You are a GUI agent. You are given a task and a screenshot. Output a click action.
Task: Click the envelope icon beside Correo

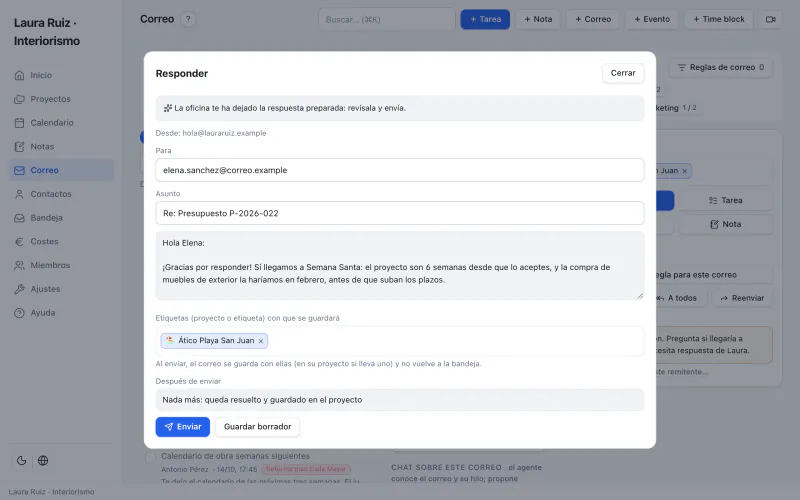coord(19,170)
